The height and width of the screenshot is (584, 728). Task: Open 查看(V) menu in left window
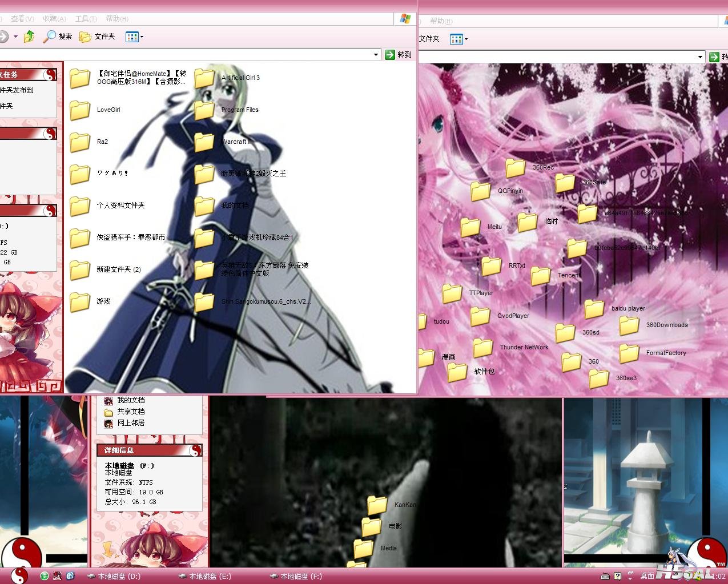coord(23,19)
